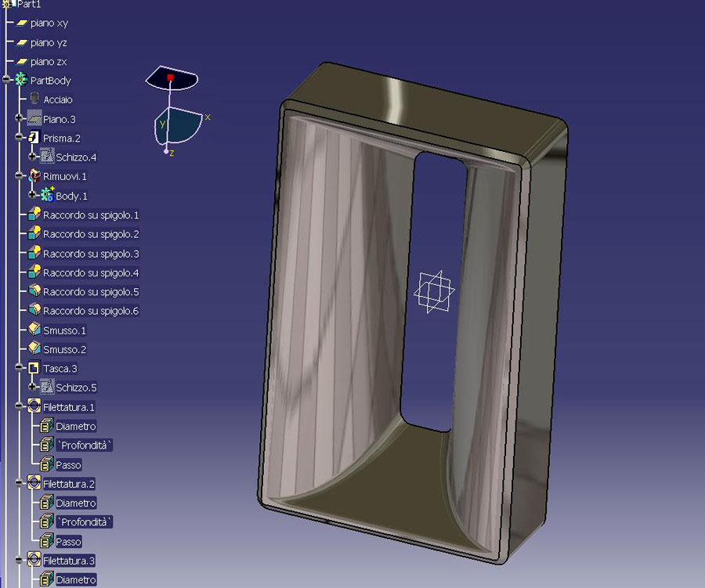Click the Raccordo su spigolo.2 fillet icon

tap(34, 233)
